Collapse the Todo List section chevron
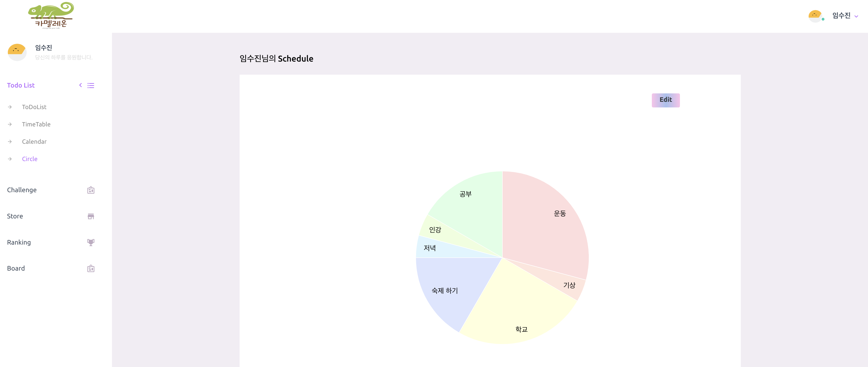 (x=81, y=85)
